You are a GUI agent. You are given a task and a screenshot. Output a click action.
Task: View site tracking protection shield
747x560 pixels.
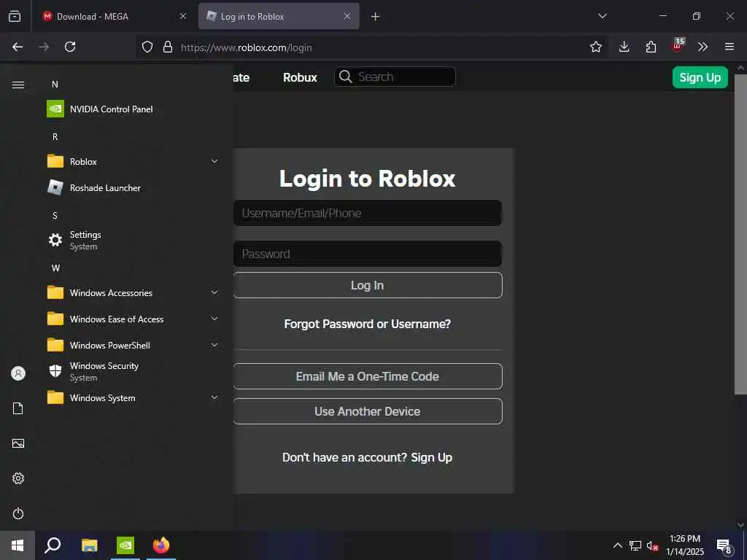(147, 47)
